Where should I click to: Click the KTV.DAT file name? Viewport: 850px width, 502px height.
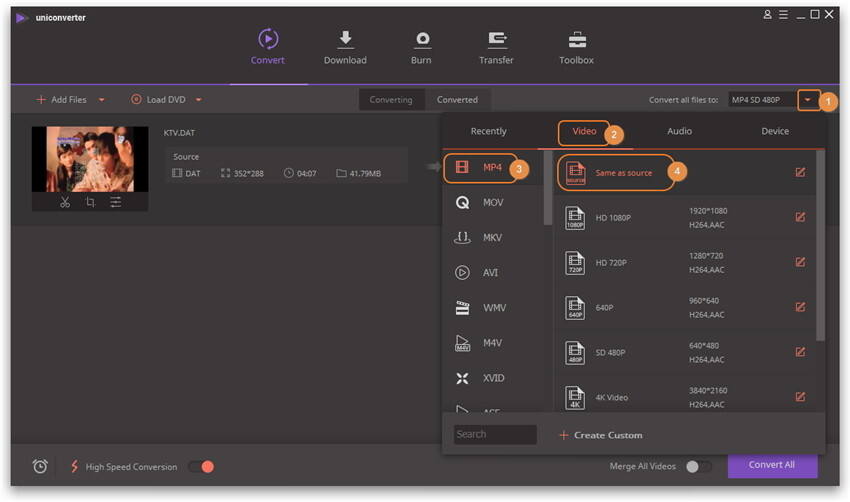point(179,133)
